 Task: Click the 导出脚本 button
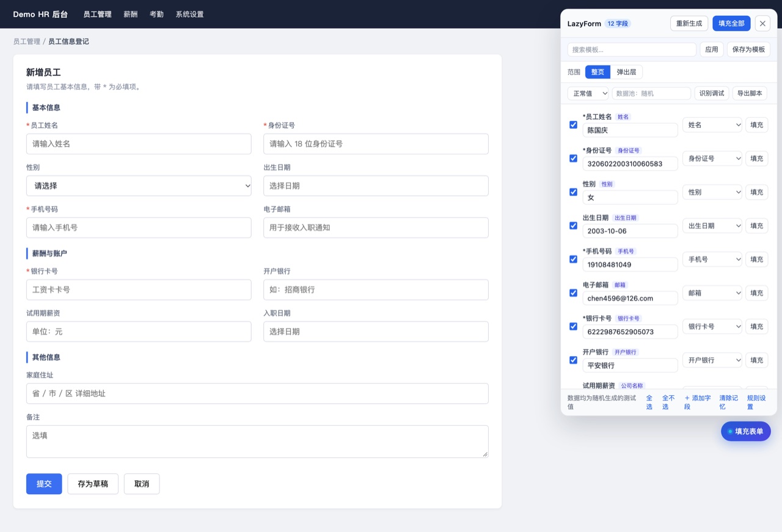(x=750, y=93)
